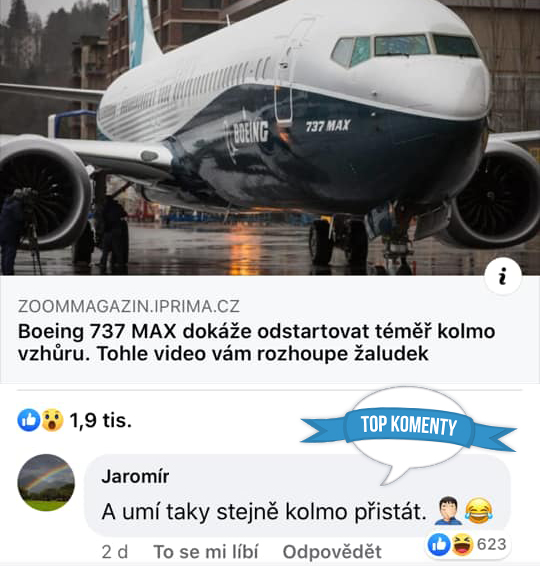Viewport: 540px width, 566px height.
Task: Click the crying-laughing emoji in the comment
Action: click(479, 511)
